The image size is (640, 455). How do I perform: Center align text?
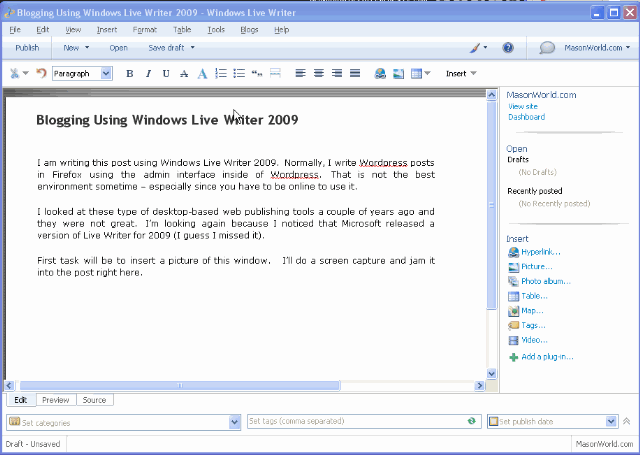pyautogui.click(x=319, y=73)
